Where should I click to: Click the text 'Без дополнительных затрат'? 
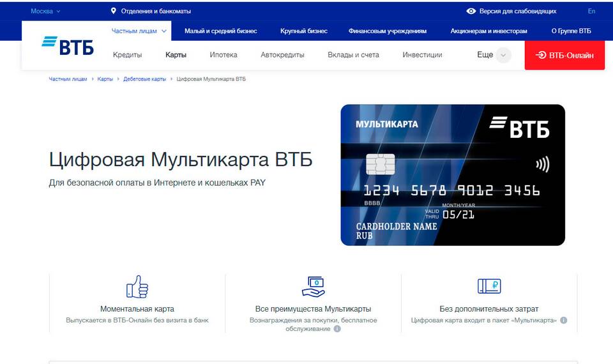(489, 309)
